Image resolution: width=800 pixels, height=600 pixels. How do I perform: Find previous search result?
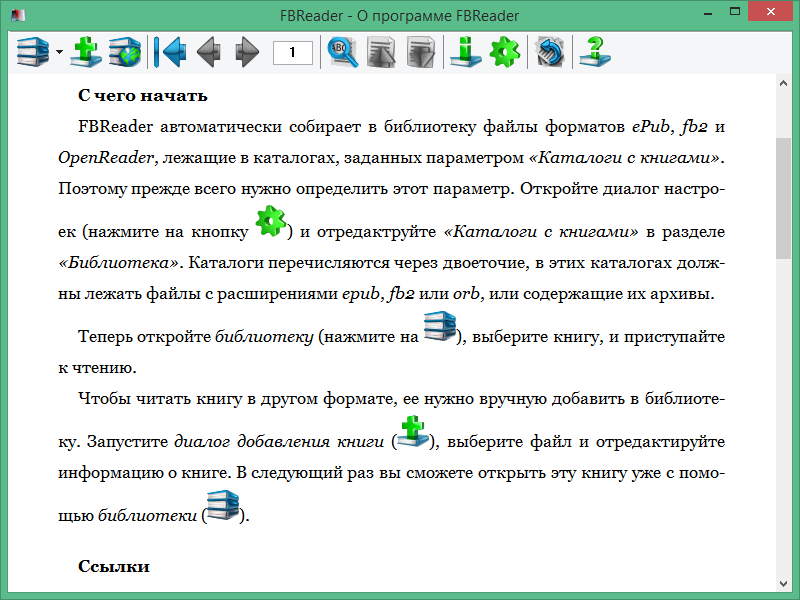click(381, 52)
